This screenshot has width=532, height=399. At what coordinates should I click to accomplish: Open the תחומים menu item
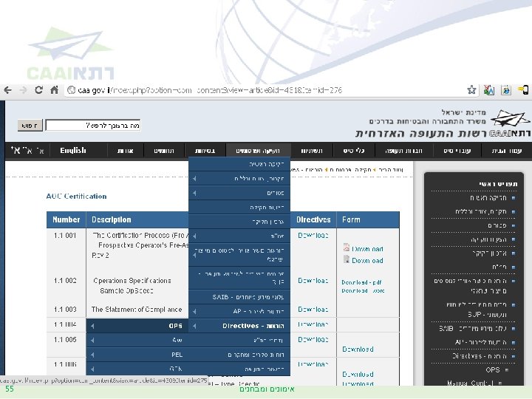click(164, 151)
